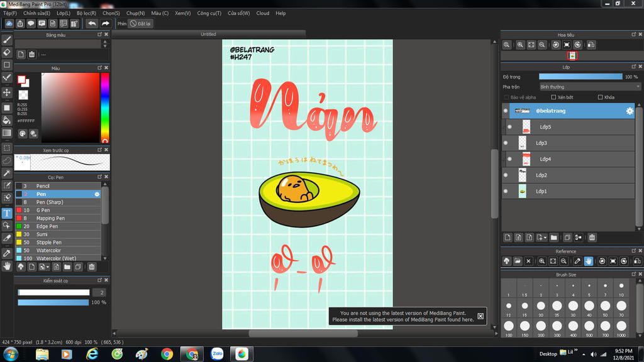Click the canvas horizontal scrollbar
Image resolution: width=644 pixels, height=362 pixels.
pyautogui.click(x=303, y=333)
